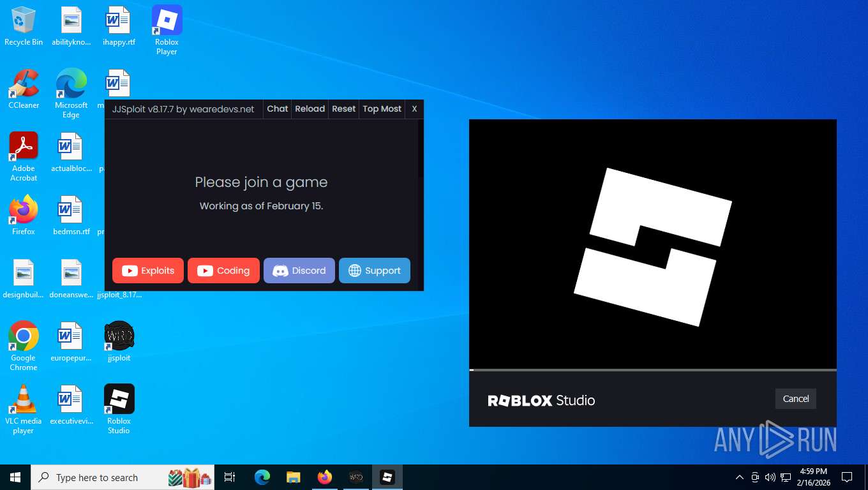Launch CCleaner desktop shortcut
868x490 pixels.
pyautogui.click(x=24, y=89)
